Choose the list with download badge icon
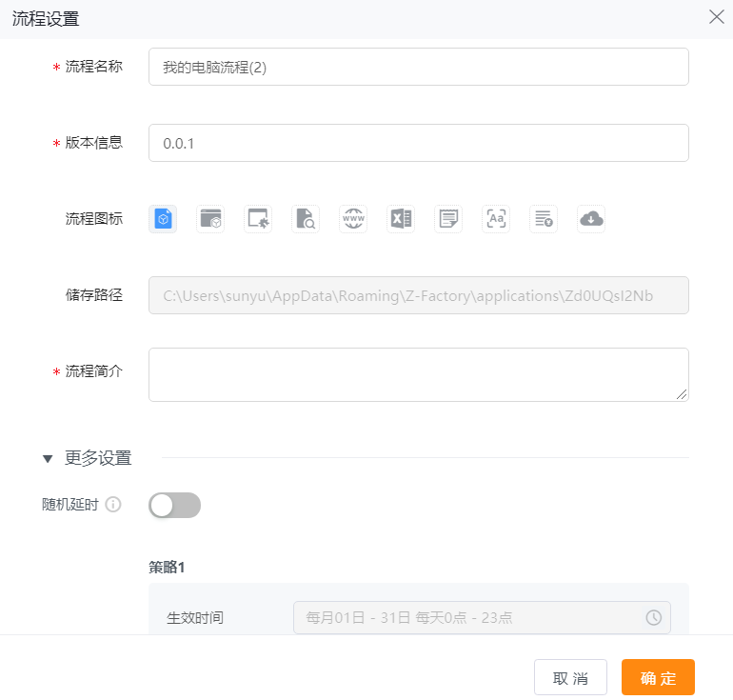Viewport: 733px width, 700px height. click(x=544, y=219)
